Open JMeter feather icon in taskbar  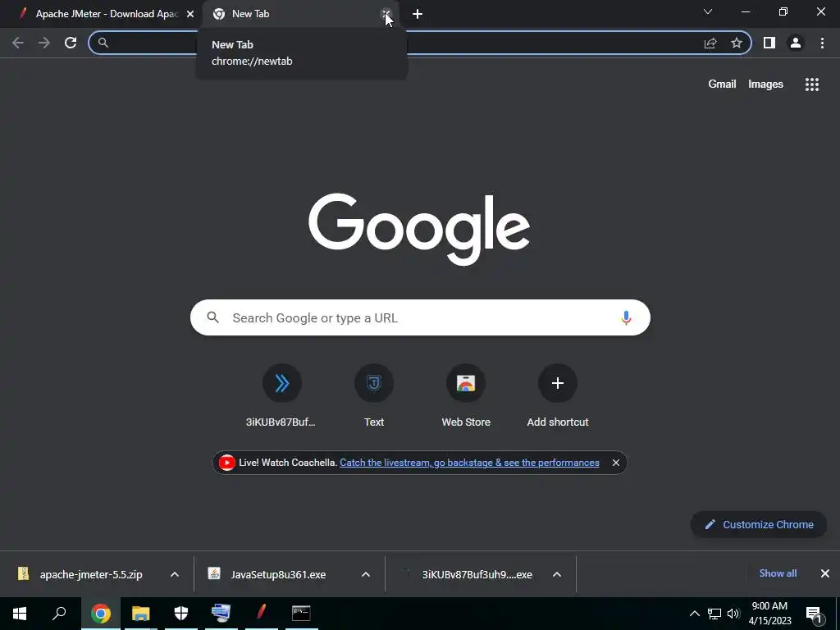point(262,614)
